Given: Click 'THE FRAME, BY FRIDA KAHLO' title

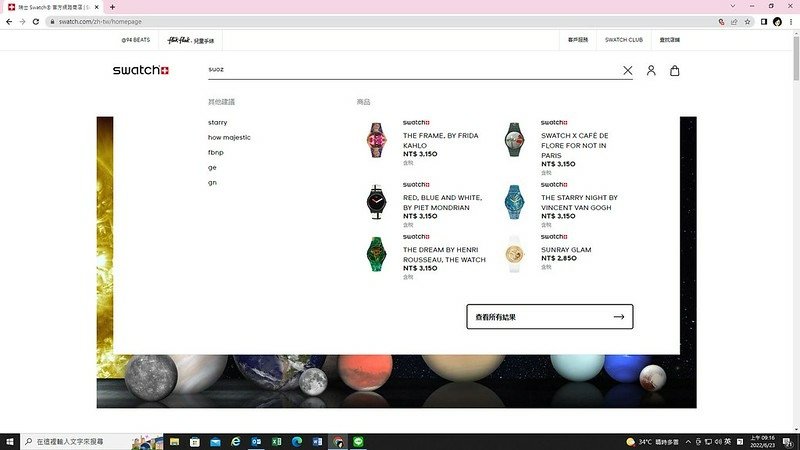Looking at the screenshot, I should [x=441, y=140].
